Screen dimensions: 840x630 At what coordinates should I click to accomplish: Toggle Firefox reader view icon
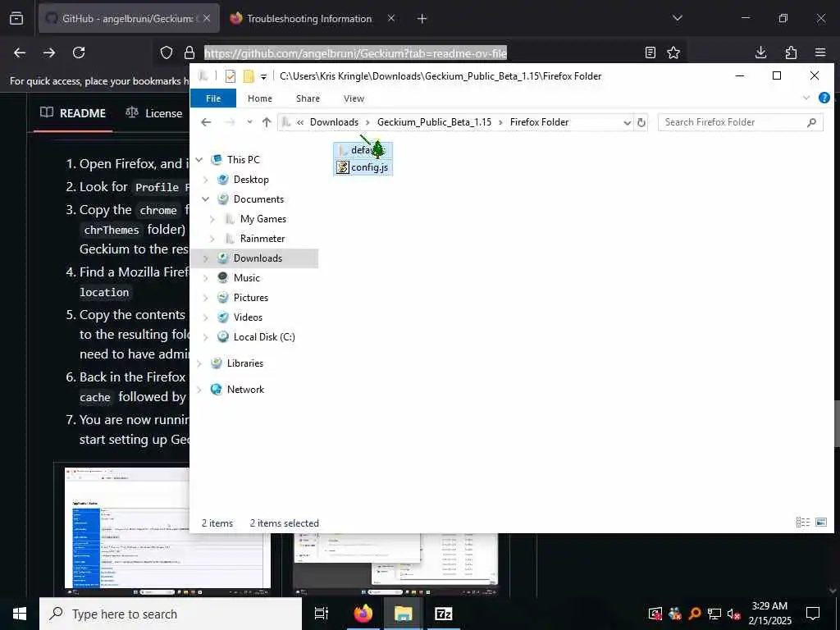[x=651, y=52]
